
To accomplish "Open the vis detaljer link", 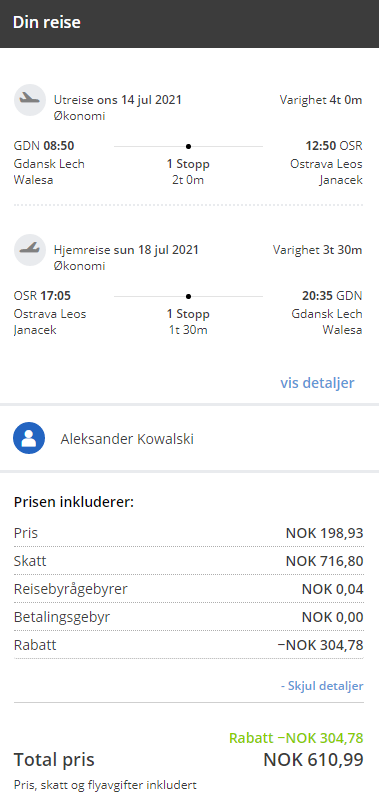I will 317,383.
